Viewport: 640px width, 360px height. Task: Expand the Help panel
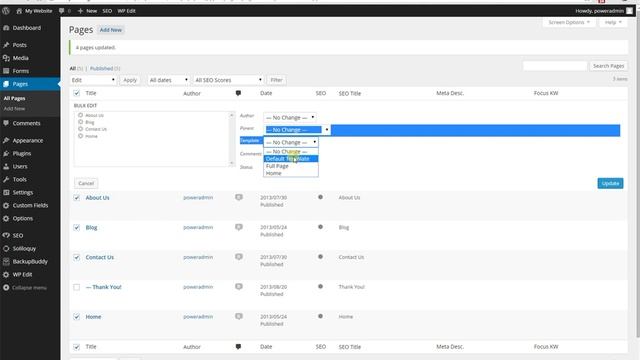coord(613,22)
